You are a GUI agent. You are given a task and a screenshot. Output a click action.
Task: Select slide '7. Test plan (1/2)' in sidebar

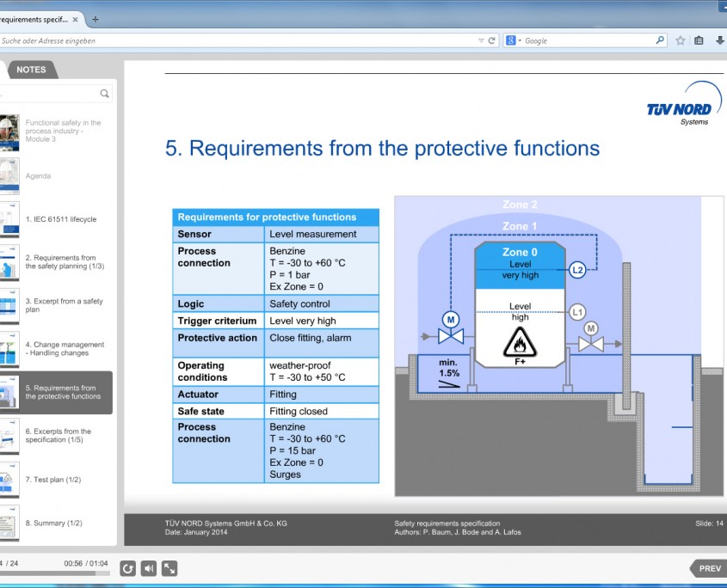(56, 479)
